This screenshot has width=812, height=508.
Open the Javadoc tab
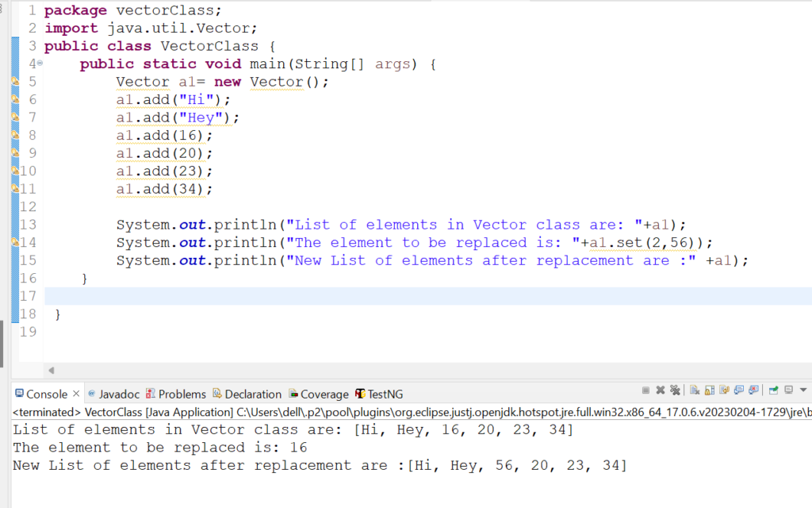(x=114, y=394)
